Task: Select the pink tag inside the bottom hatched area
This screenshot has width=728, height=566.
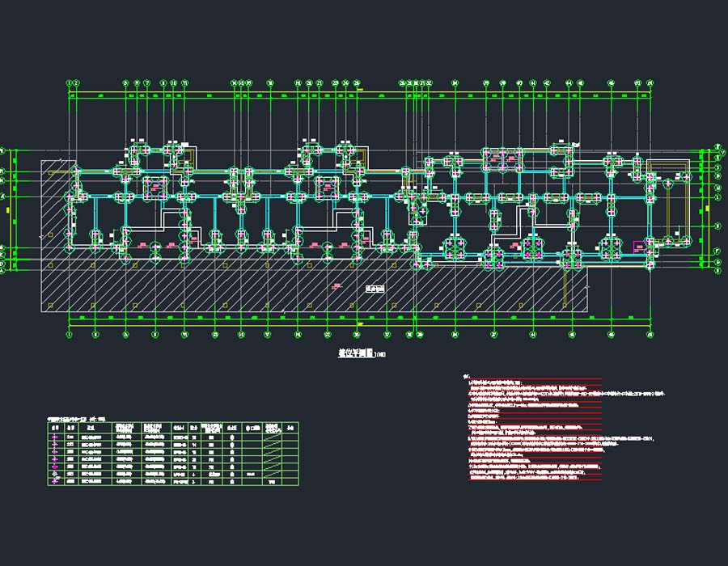Action: pyautogui.click(x=336, y=285)
